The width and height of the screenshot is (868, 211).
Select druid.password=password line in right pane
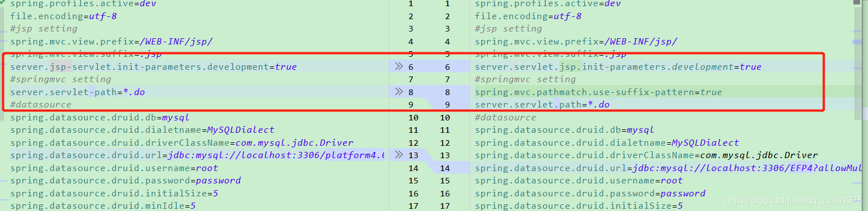tap(590, 193)
